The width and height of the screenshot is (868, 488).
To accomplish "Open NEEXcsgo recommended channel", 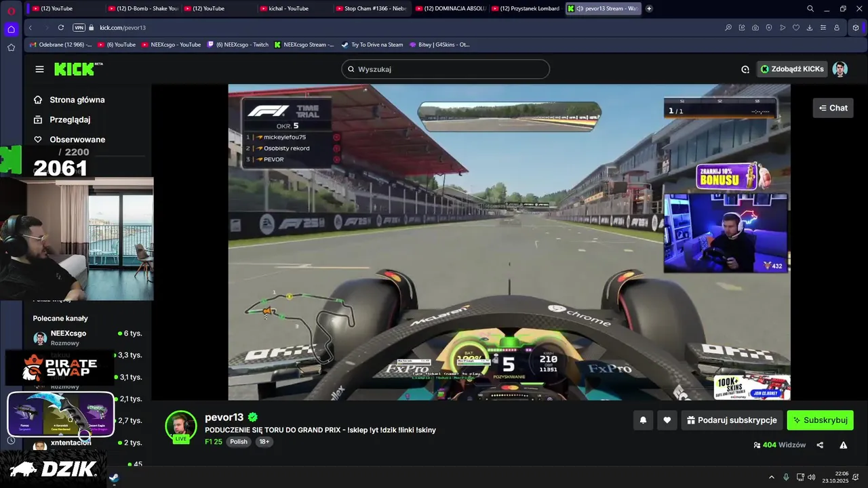I will [x=87, y=337].
